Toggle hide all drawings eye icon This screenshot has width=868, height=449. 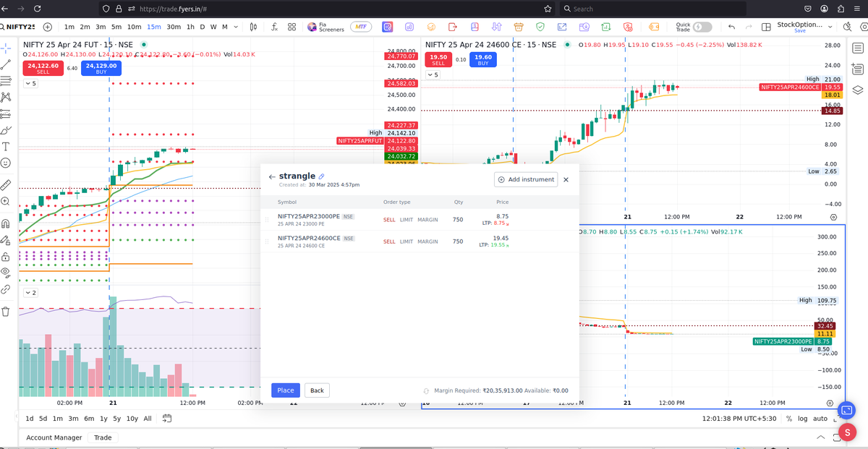coord(6,273)
